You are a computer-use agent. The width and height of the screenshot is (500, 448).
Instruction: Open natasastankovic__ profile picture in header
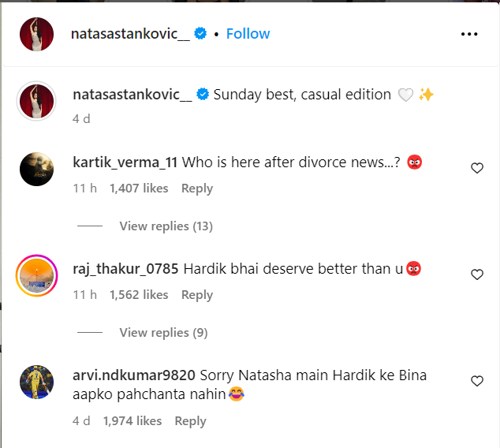[36, 34]
